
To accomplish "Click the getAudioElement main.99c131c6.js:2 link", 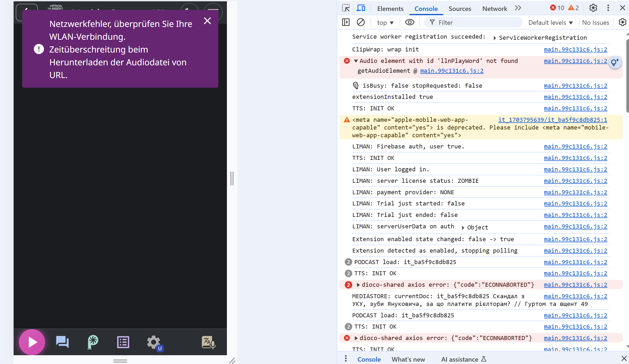I will tap(452, 71).
